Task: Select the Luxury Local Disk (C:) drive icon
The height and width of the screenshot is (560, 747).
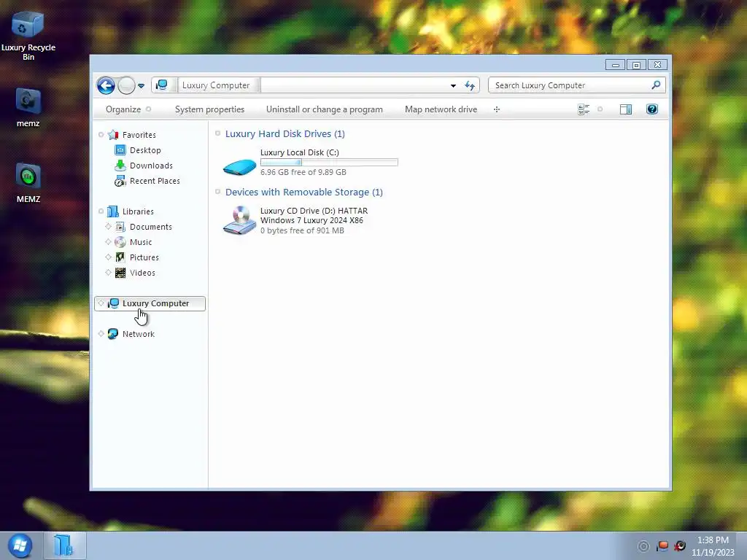Action: click(239, 166)
